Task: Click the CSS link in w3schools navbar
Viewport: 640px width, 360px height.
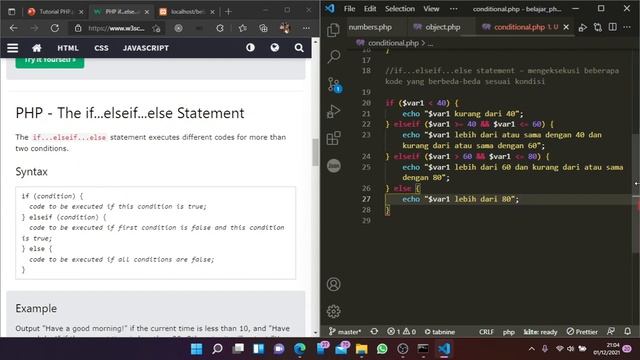Action: click(101, 48)
